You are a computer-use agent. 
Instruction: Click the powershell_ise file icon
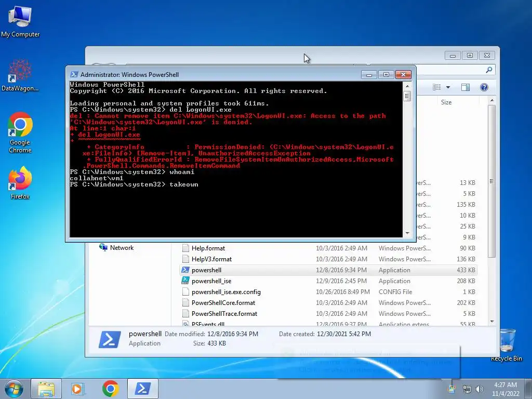pyautogui.click(x=185, y=281)
